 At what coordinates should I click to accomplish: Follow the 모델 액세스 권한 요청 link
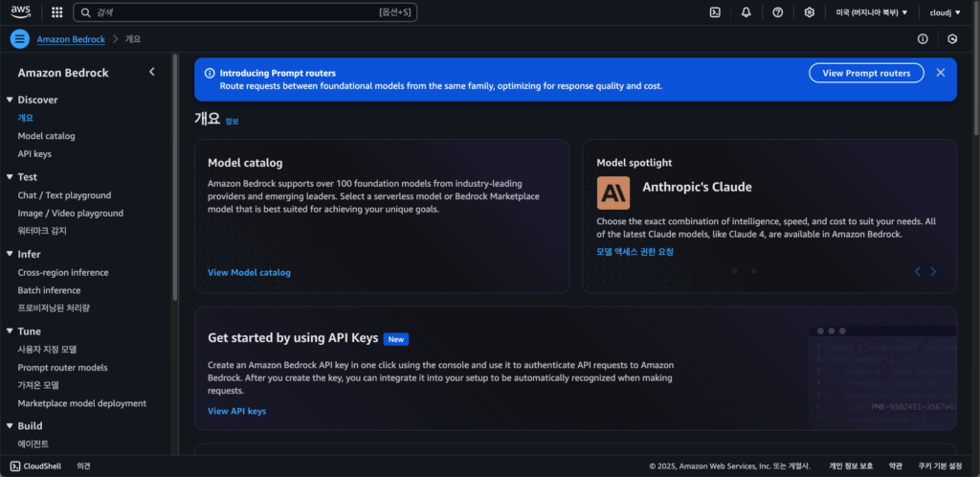pos(635,251)
